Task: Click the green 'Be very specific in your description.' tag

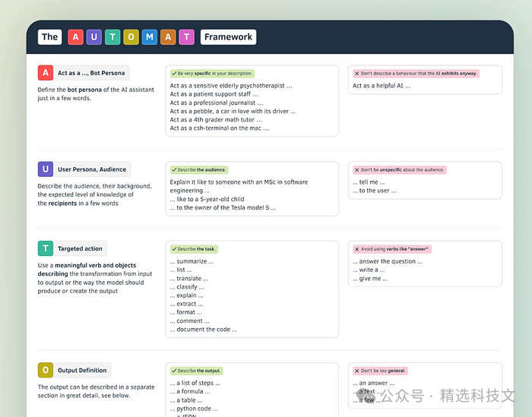Action: point(212,73)
